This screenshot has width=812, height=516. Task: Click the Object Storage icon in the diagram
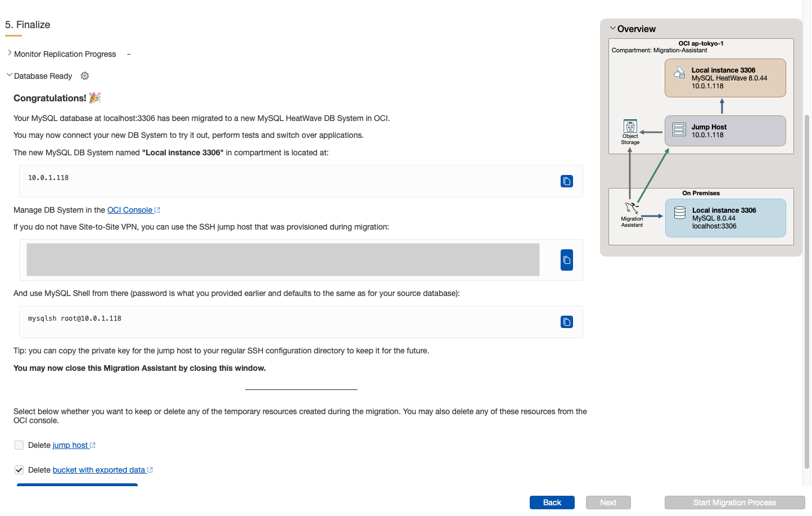[x=630, y=127]
